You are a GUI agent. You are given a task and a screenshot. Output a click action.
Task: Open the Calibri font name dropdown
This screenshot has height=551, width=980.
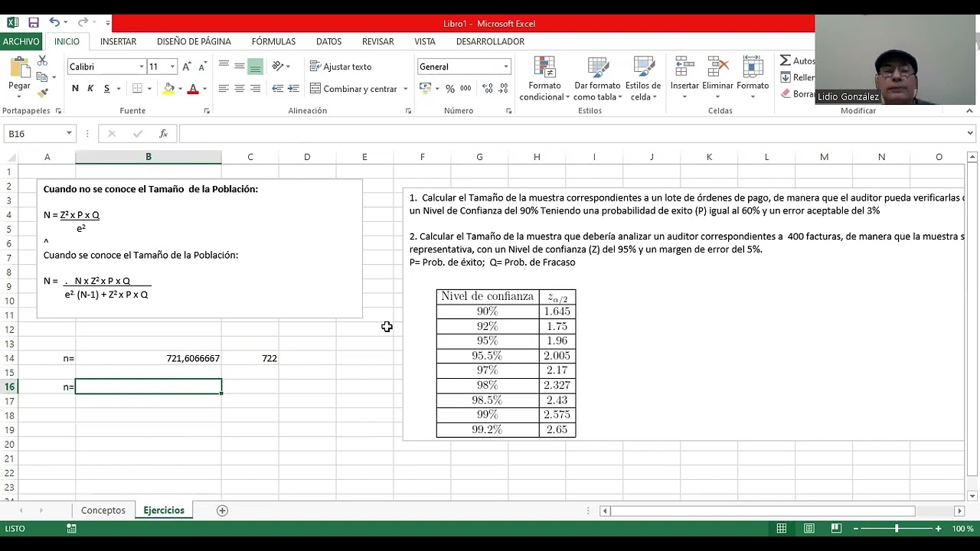tap(141, 67)
